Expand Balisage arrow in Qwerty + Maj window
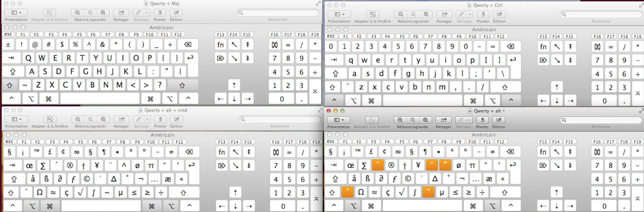Image resolution: width=644 pixels, height=212 pixels. (147, 13)
